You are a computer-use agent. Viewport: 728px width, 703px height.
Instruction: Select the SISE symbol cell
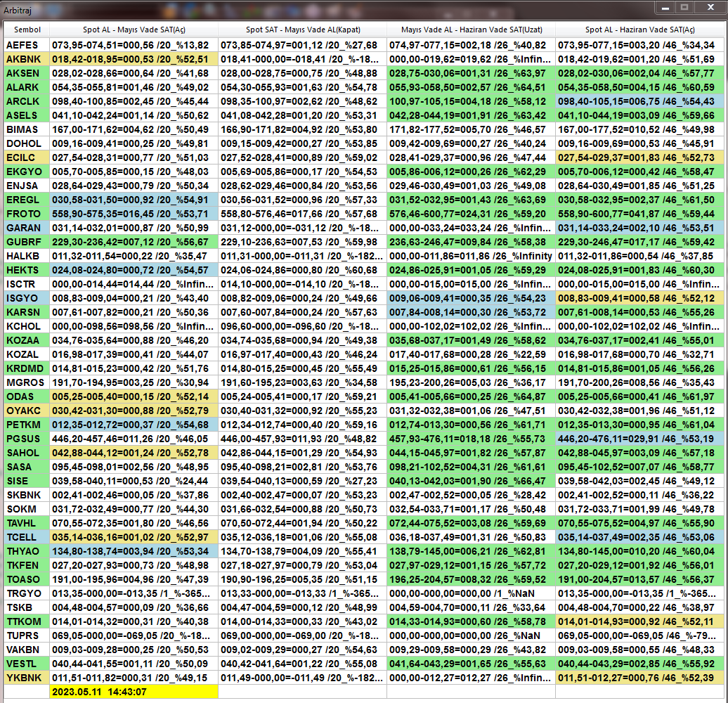tap(27, 481)
